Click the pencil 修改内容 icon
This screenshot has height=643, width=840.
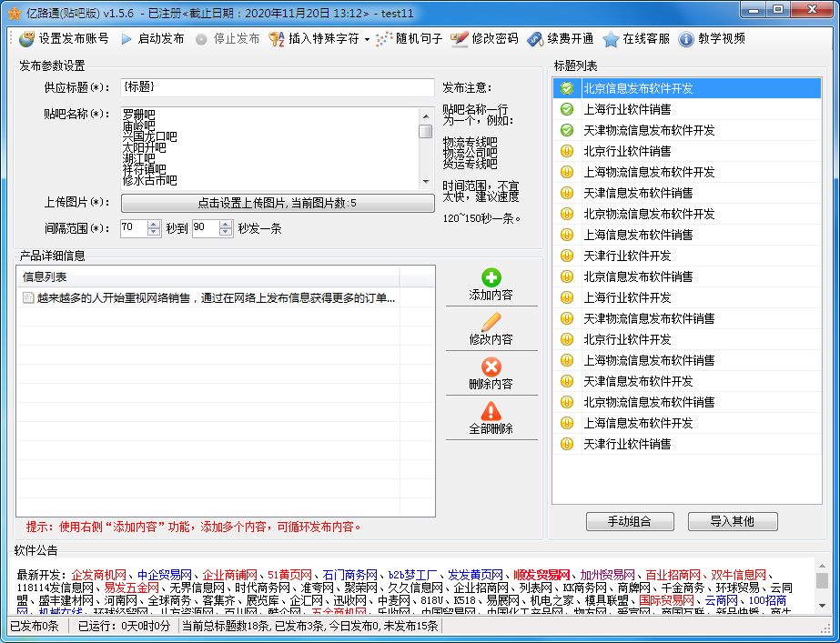tap(491, 322)
